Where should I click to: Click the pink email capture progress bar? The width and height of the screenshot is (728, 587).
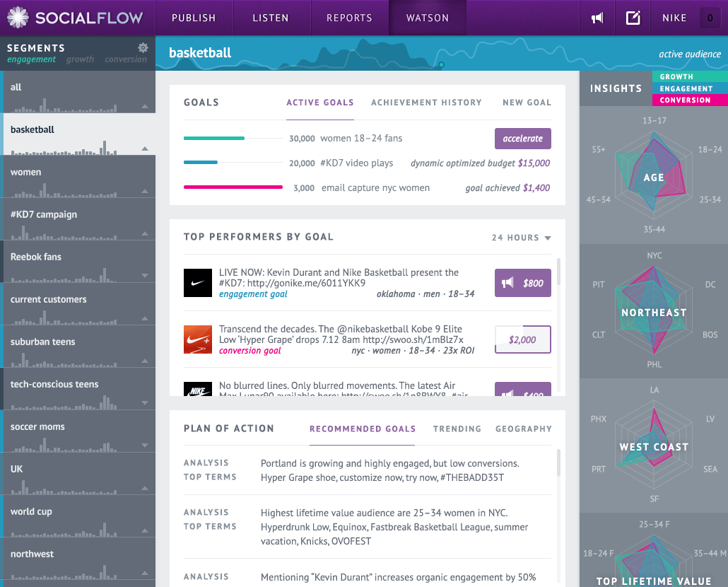coord(233,187)
